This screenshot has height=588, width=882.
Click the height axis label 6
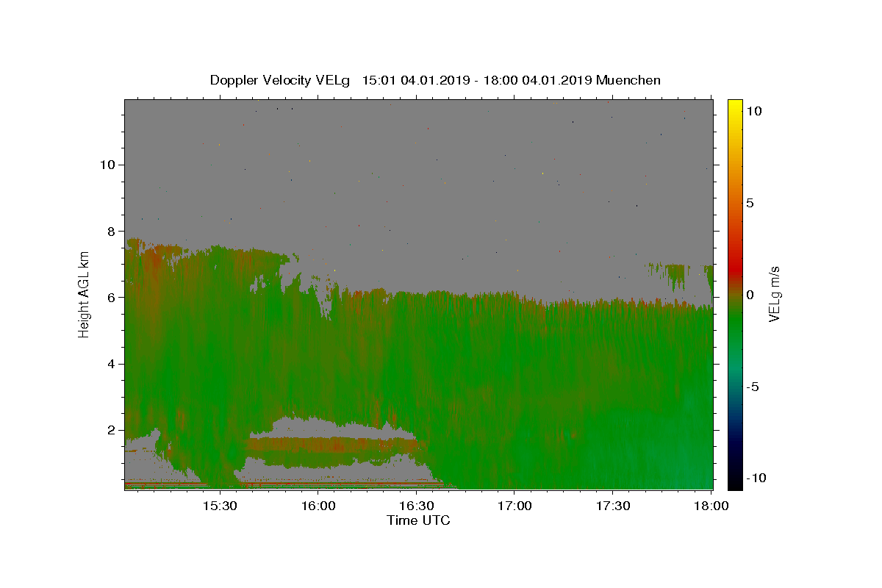coord(112,297)
